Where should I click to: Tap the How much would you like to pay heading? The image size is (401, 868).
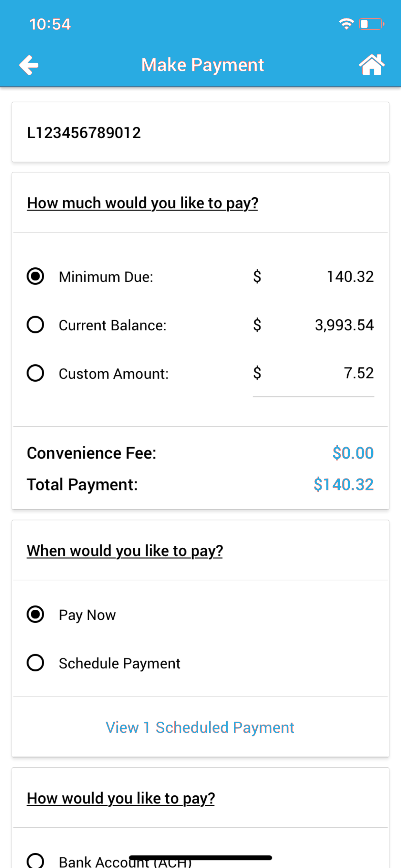point(142,203)
